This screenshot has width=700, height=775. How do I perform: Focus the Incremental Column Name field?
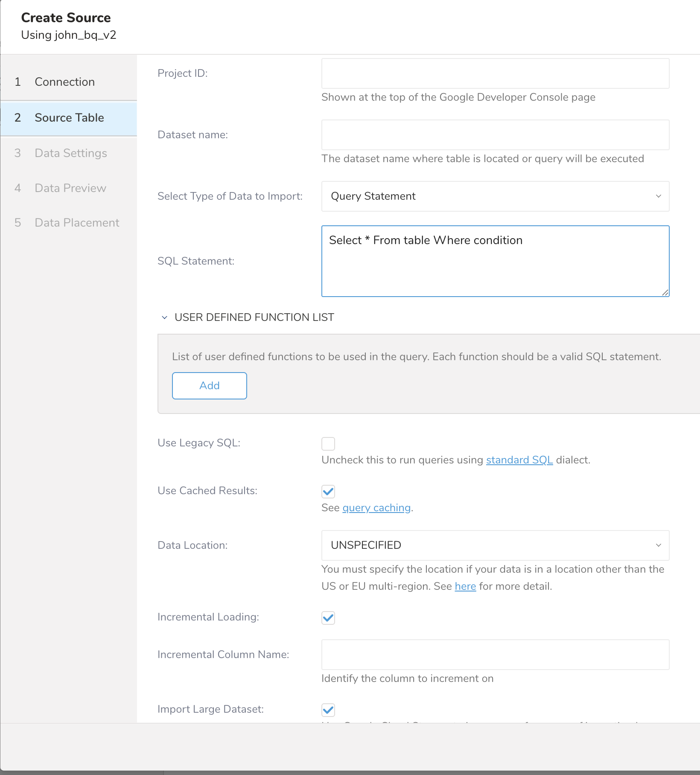coord(495,655)
